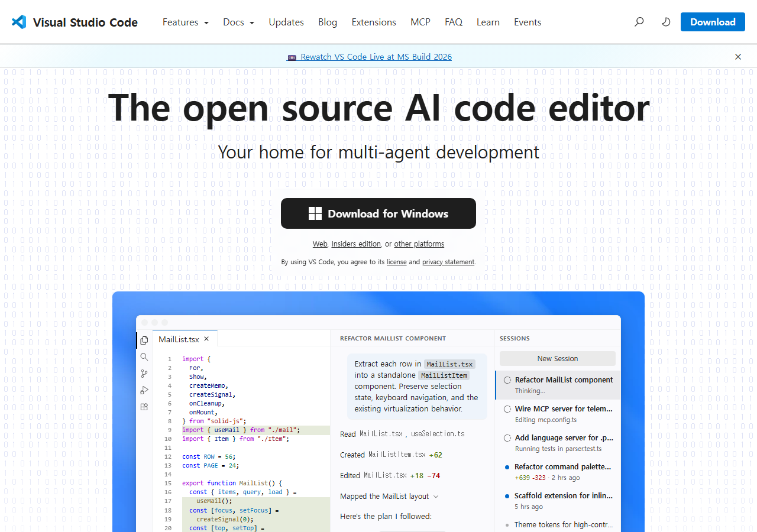Click the Run and Debug icon
This screenshot has height=532, width=757.
[144, 390]
